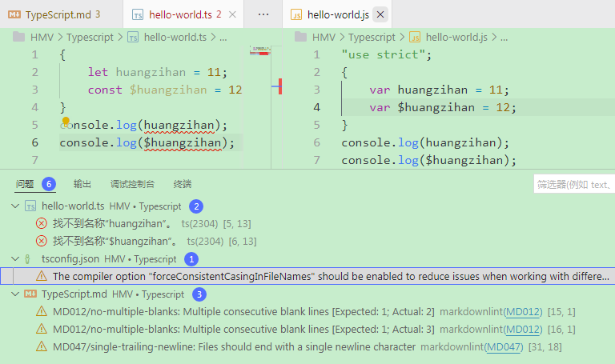Click error icon for 找不到名称 "$huangzihan"
Image resolution: width=615 pixels, height=364 pixels.
point(41,241)
